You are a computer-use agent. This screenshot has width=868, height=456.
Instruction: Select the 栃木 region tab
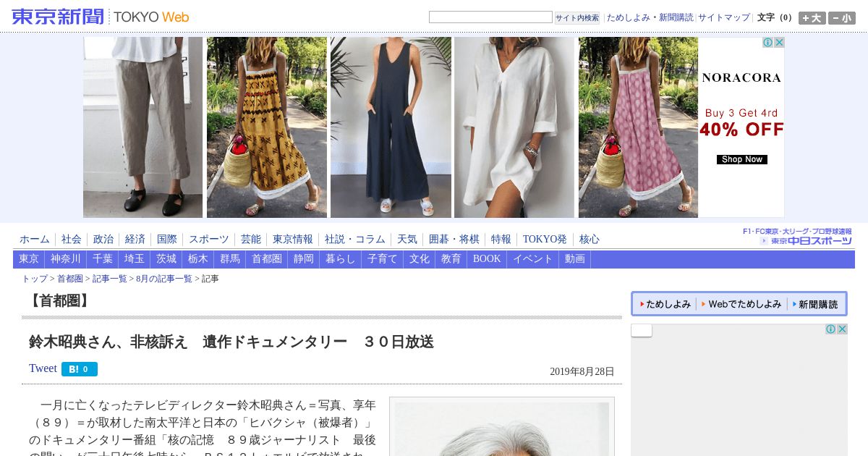(x=198, y=259)
